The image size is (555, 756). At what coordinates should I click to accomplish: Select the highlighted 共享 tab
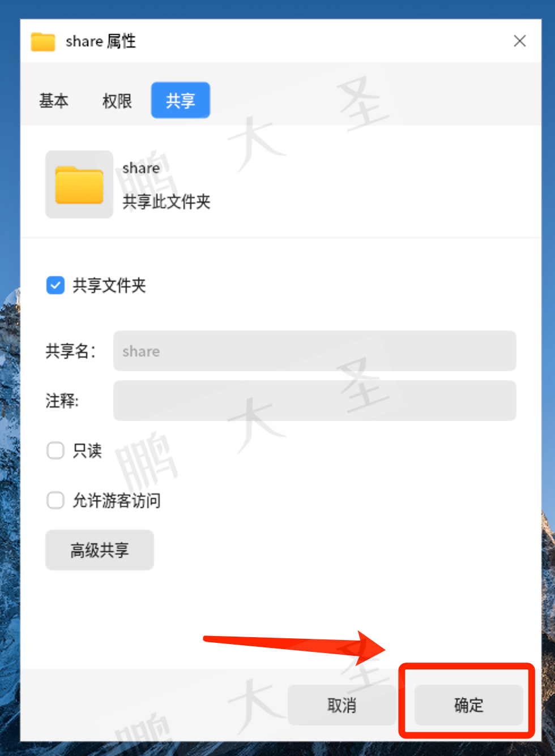[181, 100]
